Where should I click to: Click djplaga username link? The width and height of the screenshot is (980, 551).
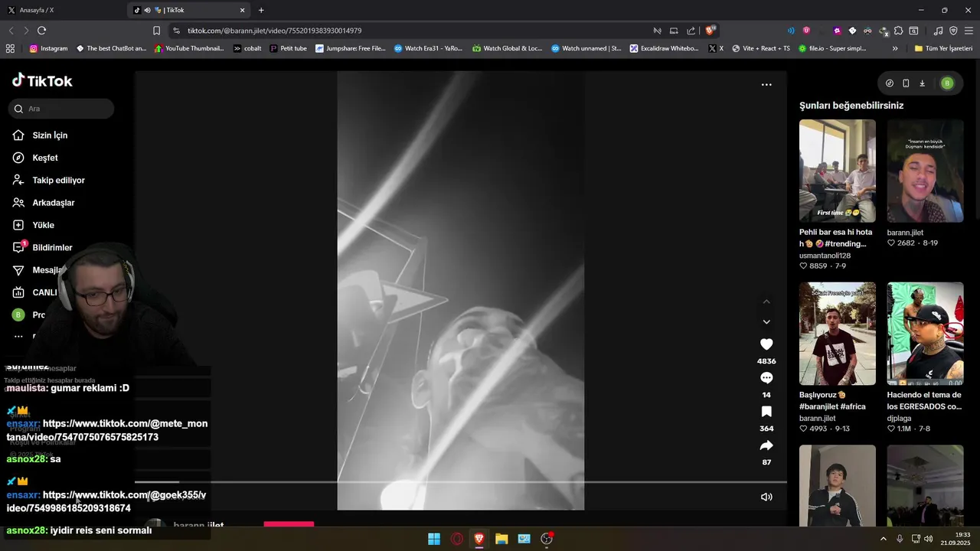tap(901, 419)
